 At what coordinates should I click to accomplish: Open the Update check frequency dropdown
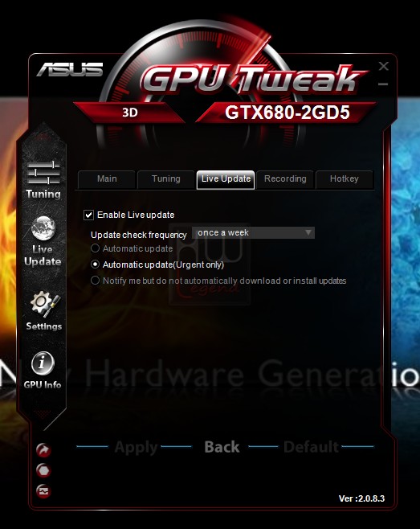253,233
